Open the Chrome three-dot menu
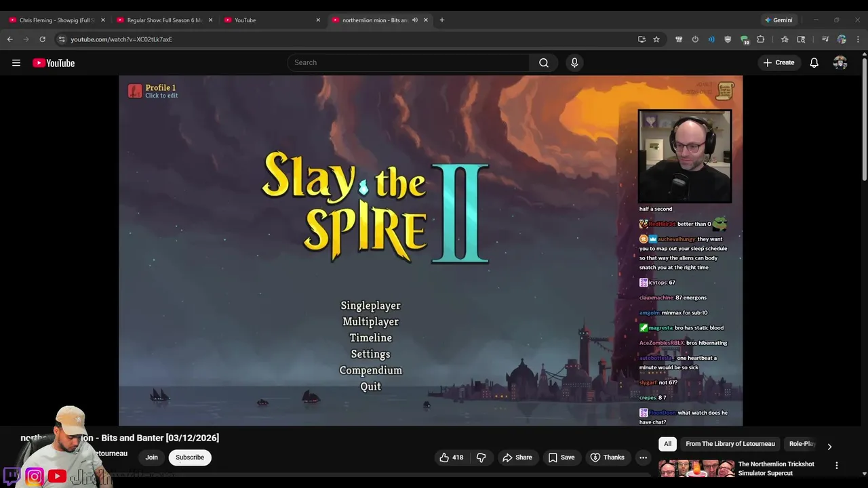Image resolution: width=868 pixels, height=488 pixels. point(858,39)
